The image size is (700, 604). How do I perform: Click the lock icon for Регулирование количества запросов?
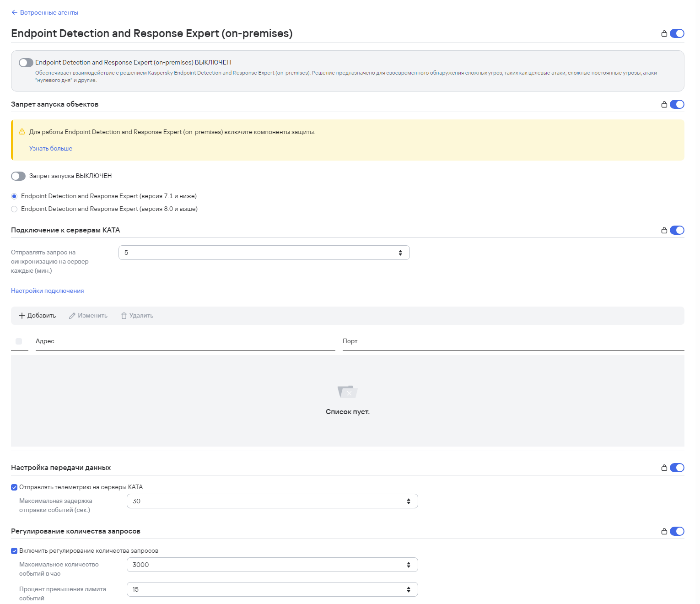tap(664, 531)
